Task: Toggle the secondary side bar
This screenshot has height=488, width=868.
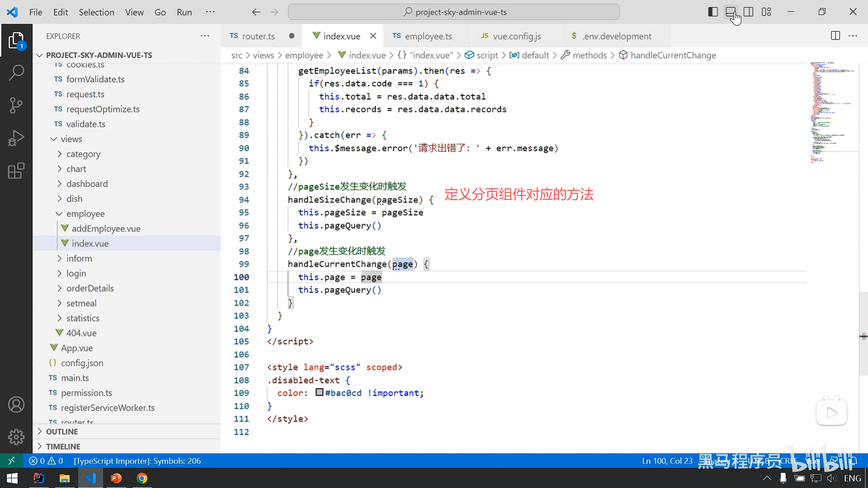Action: pyautogui.click(x=748, y=12)
